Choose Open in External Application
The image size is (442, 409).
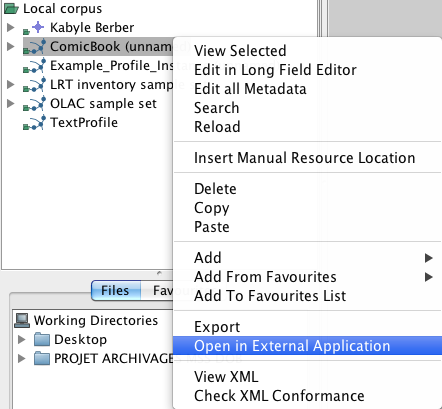pyautogui.click(x=307, y=346)
